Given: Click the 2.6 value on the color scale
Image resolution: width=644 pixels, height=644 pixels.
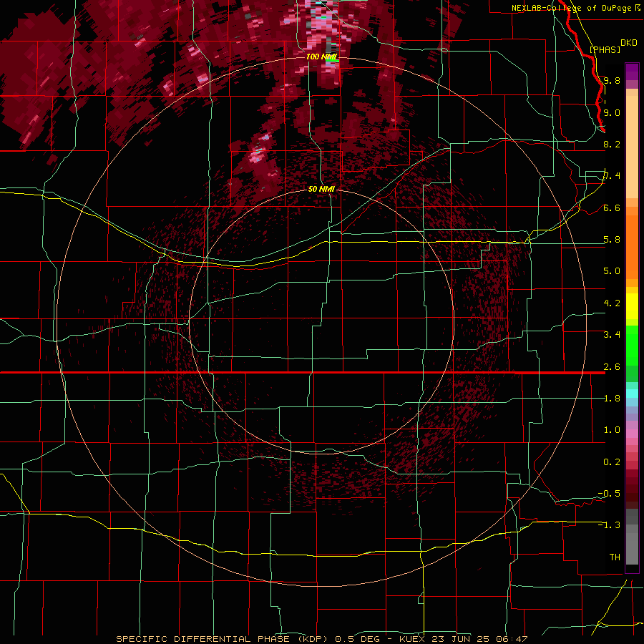Looking at the screenshot, I should (612, 367).
